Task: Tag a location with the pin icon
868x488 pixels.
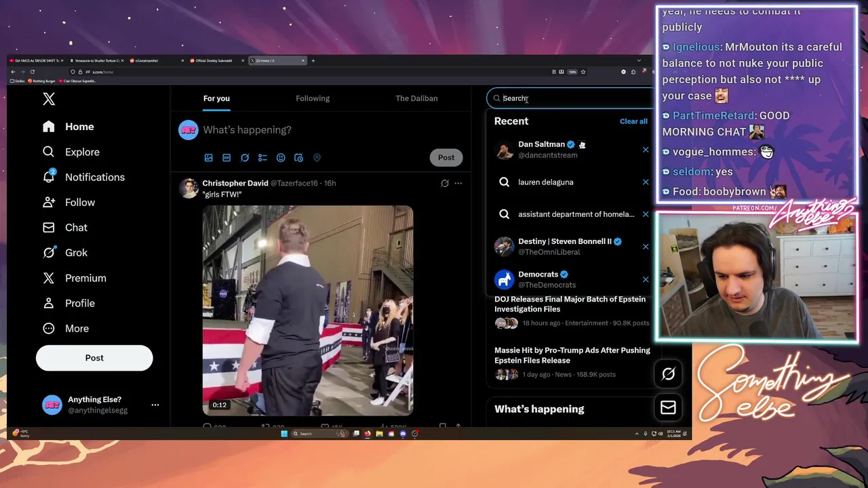Action: pyautogui.click(x=317, y=157)
